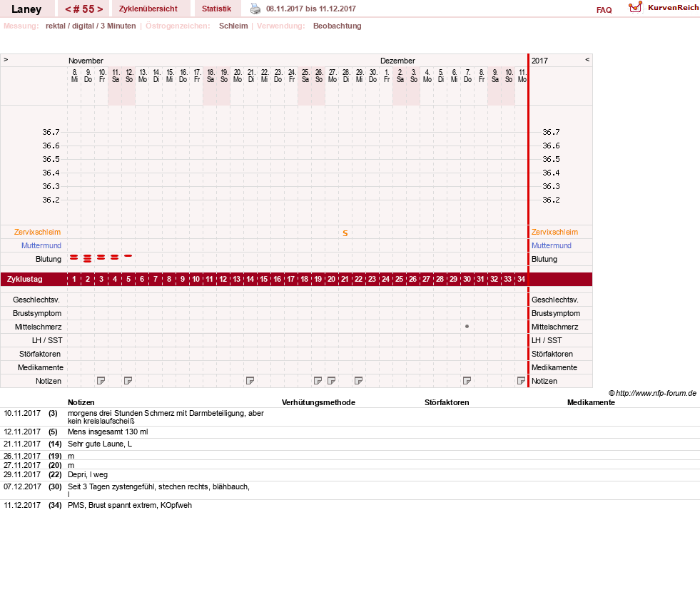Click the year 2017 label
This screenshot has height=607, width=700.
[x=539, y=61]
